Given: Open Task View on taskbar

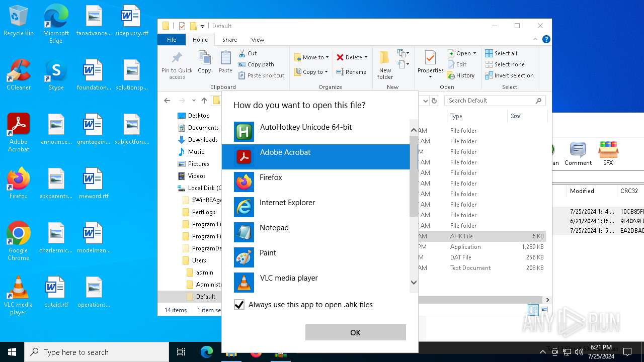Looking at the screenshot, I should pos(181,352).
